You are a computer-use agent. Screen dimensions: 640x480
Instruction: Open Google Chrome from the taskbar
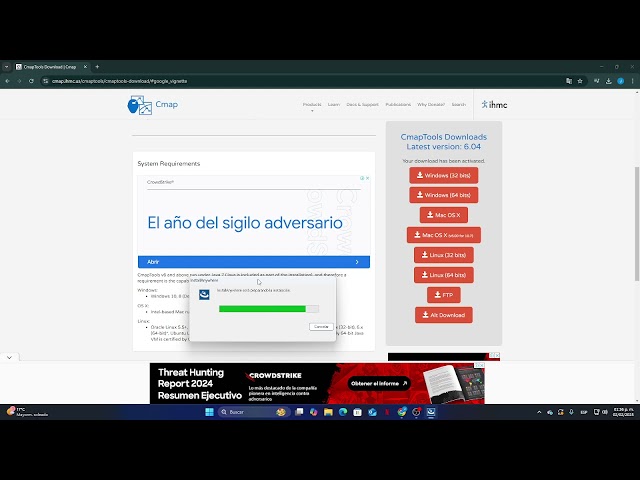(x=402, y=412)
